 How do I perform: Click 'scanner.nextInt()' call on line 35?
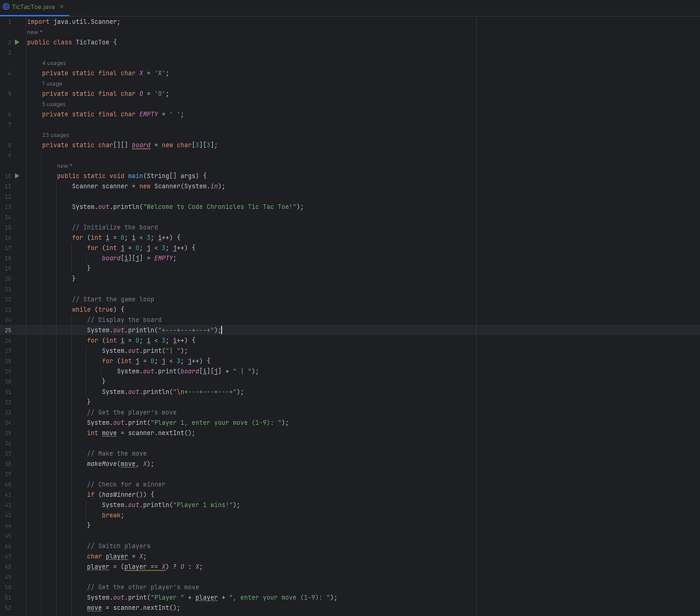tap(160, 433)
